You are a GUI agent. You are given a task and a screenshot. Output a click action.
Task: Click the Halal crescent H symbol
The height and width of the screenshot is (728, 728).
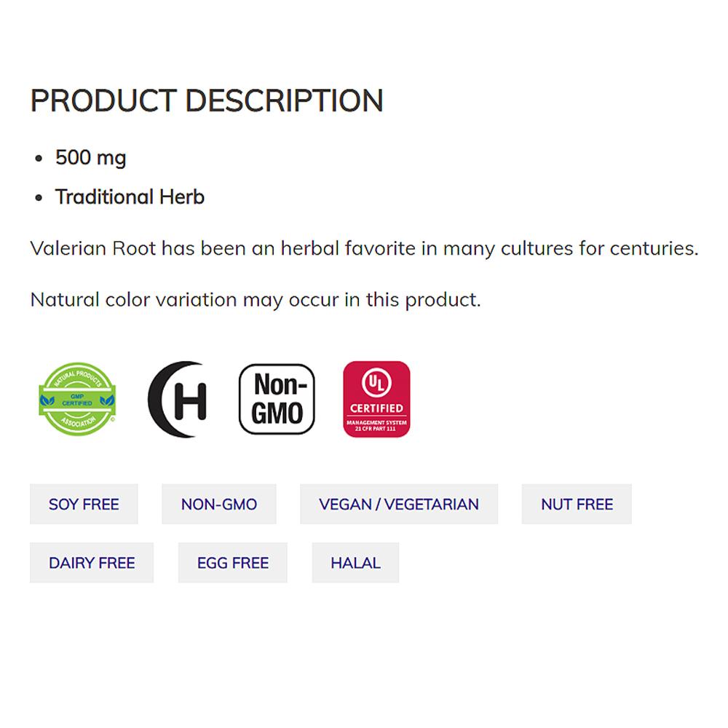click(x=178, y=400)
